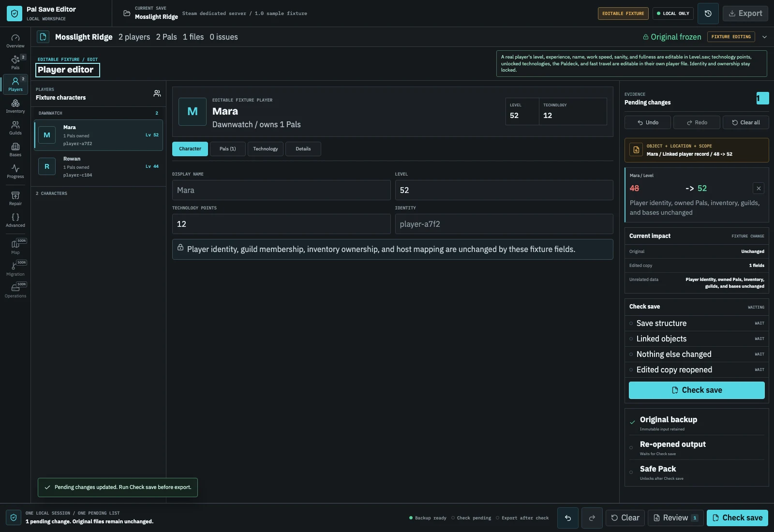Click the Map sidebar icon
Screen dimensions: 774x532
[x=15, y=247]
